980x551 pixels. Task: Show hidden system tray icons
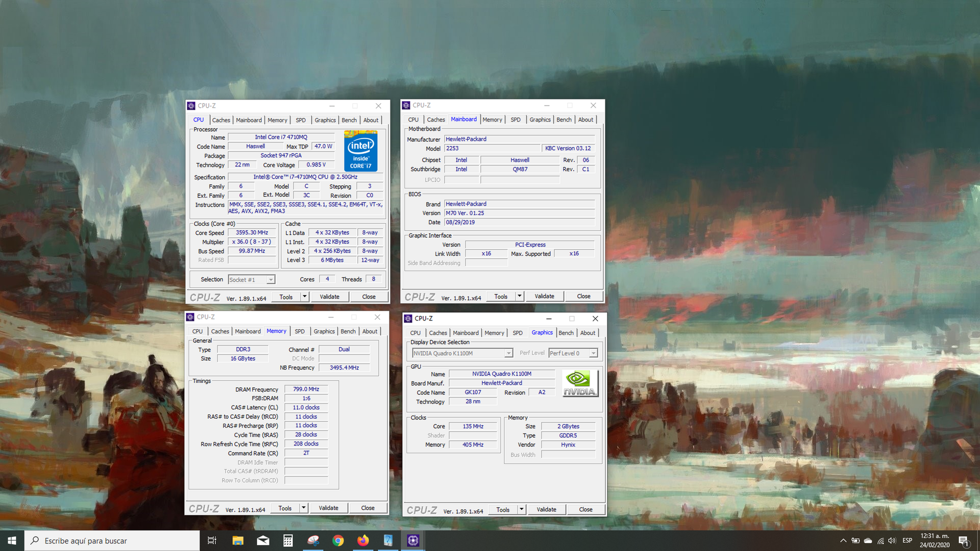point(843,540)
